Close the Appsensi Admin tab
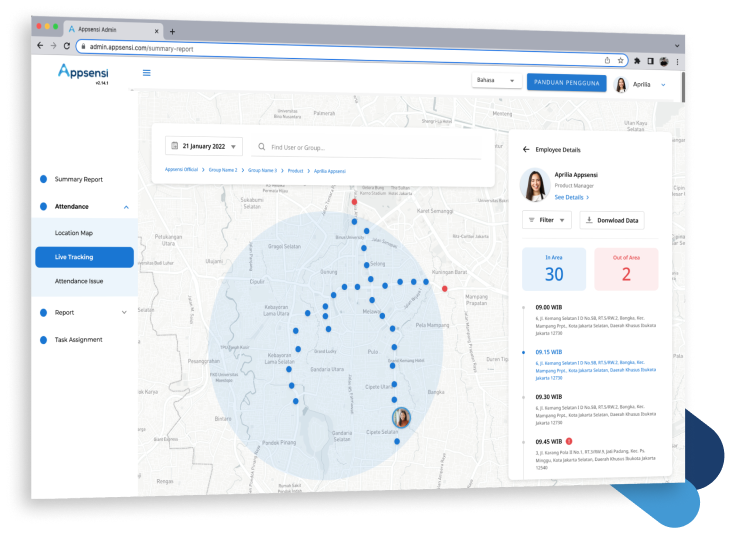The width and height of the screenshot is (738, 538). [156, 31]
